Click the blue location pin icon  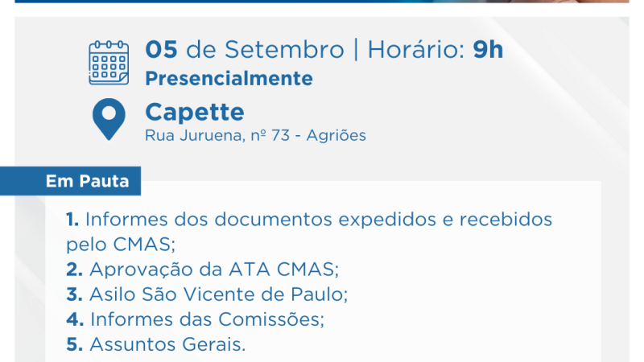click(109, 118)
